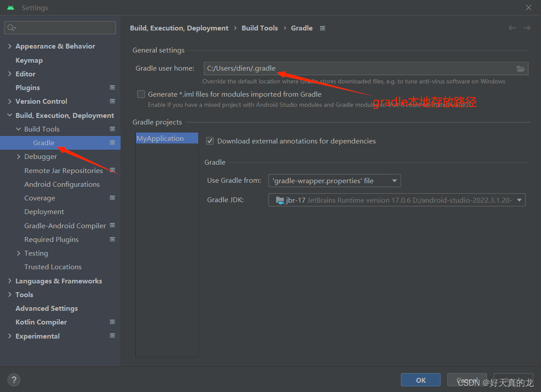
Task: Click the Gradle user home path field
Action: click(359, 68)
